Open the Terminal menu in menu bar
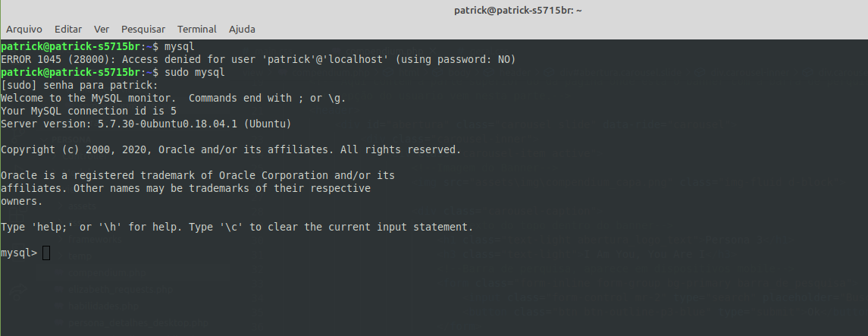 tap(197, 30)
